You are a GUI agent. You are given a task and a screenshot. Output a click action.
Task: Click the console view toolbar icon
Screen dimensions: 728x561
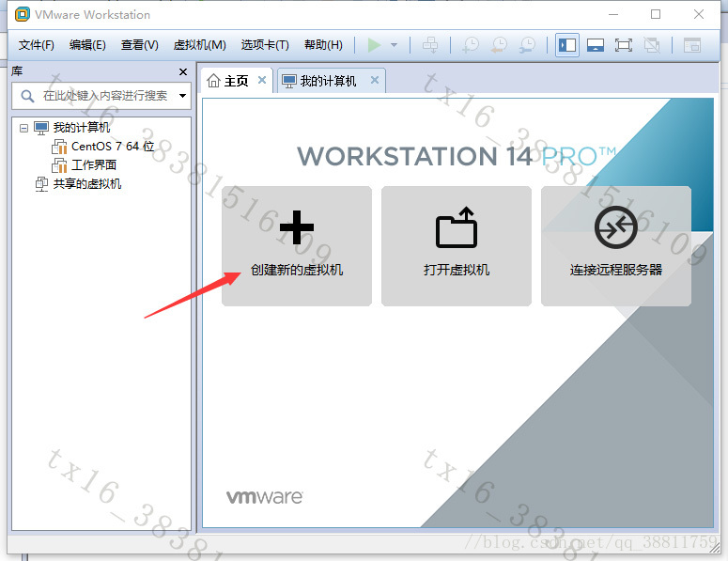[691, 45]
